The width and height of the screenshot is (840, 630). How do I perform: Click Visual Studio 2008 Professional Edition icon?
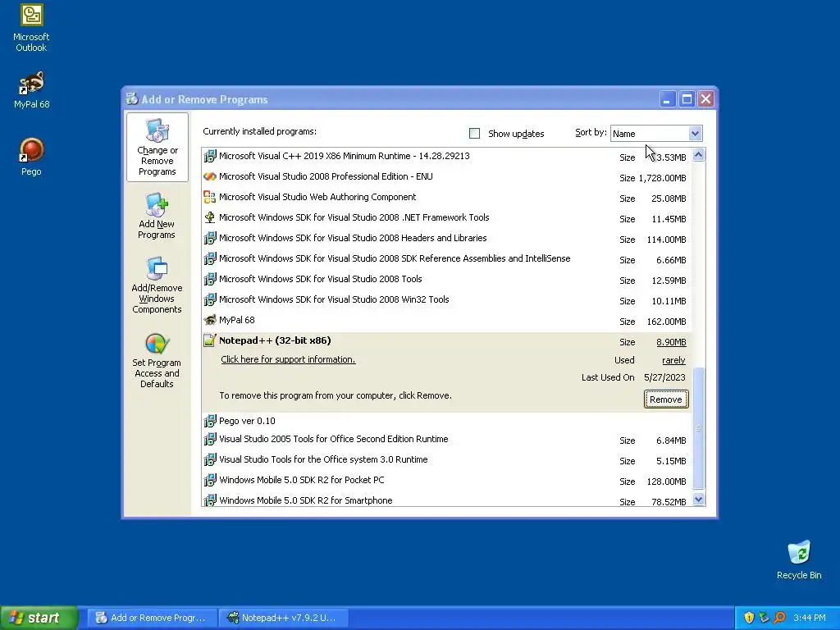pyautogui.click(x=210, y=177)
